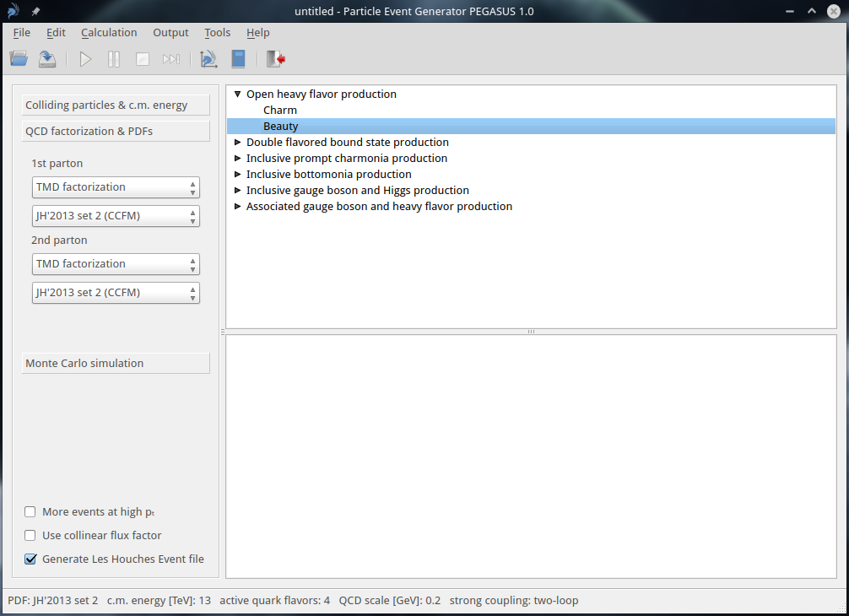Image resolution: width=849 pixels, height=616 pixels.
Task: Click the Open file folder icon
Action: (19, 59)
